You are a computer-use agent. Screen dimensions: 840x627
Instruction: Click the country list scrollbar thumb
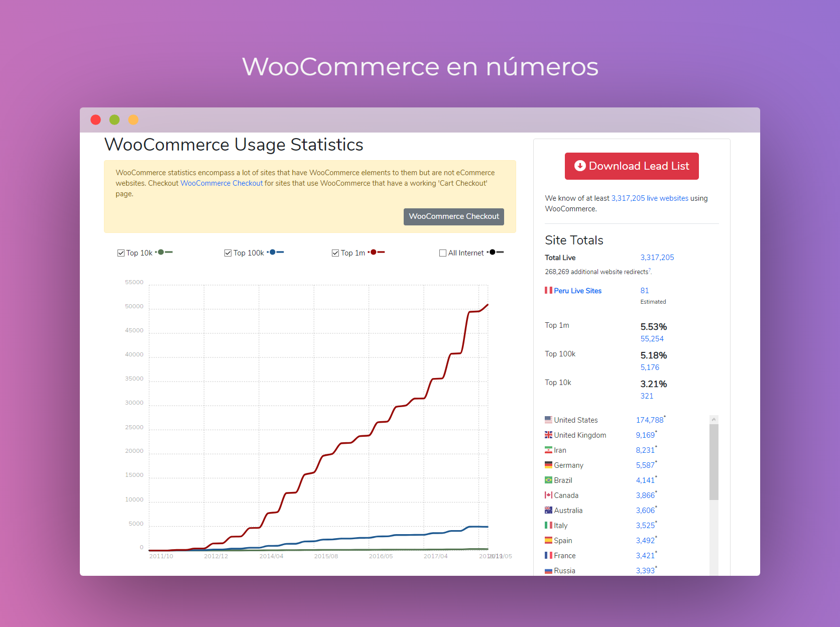coord(713,462)
